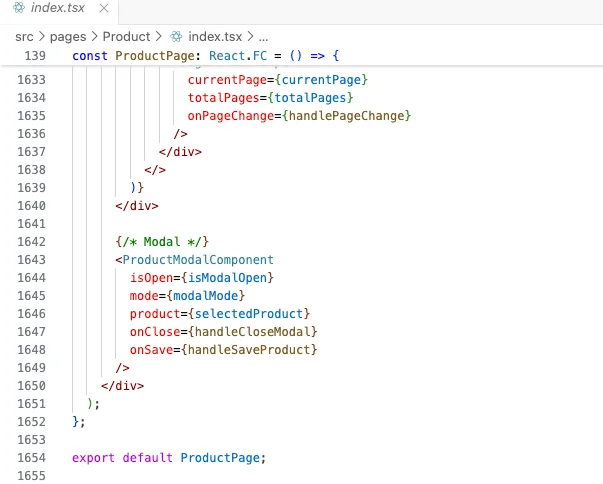The height and width of the screenshot is (484, 603).
Task: Select the index.tsx tab title
Action: tap(58, 8)
